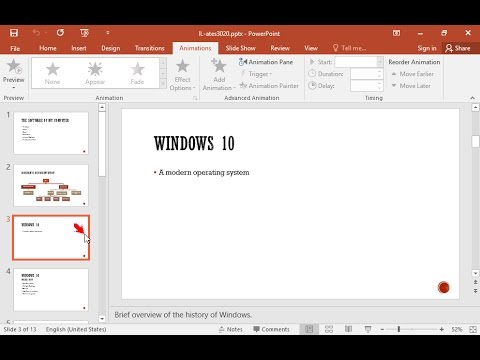The image size is (480, 360).
Task: Expand the animation gallery More arrow
Action: tap(163, 84)
